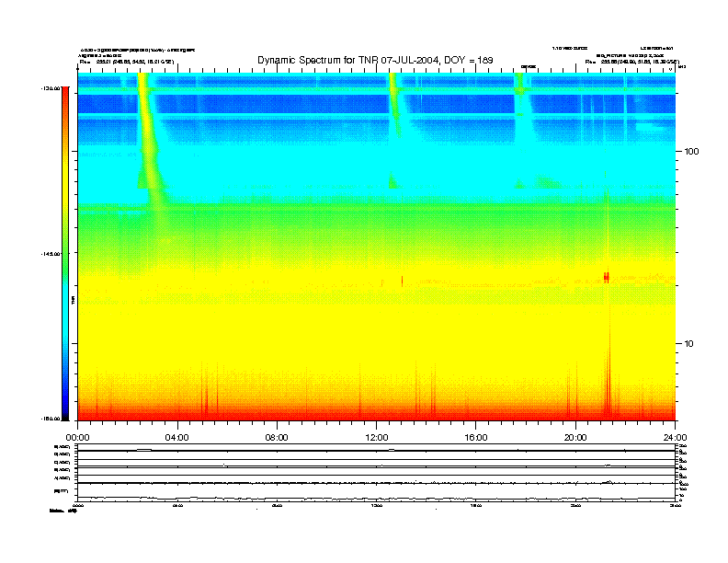Click the 12:00 time axis label
728x563 pixels.
tap(377, 438)
